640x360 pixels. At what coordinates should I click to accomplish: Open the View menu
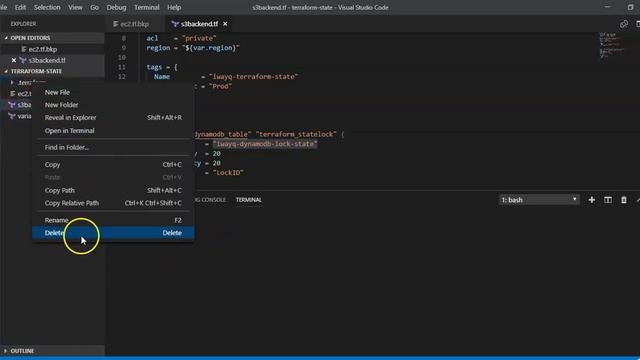tap(75, 7)
